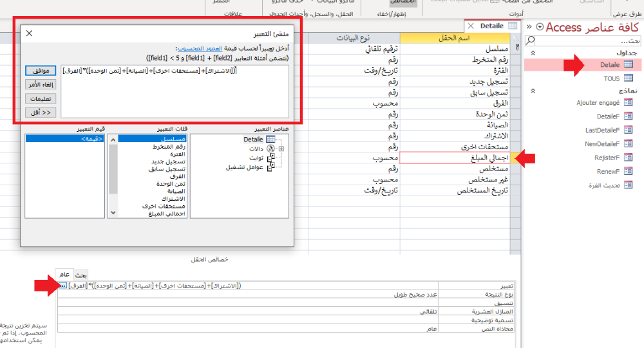Click the موافق (OK) button
644x348 pixels.
(x=40, y=70)
